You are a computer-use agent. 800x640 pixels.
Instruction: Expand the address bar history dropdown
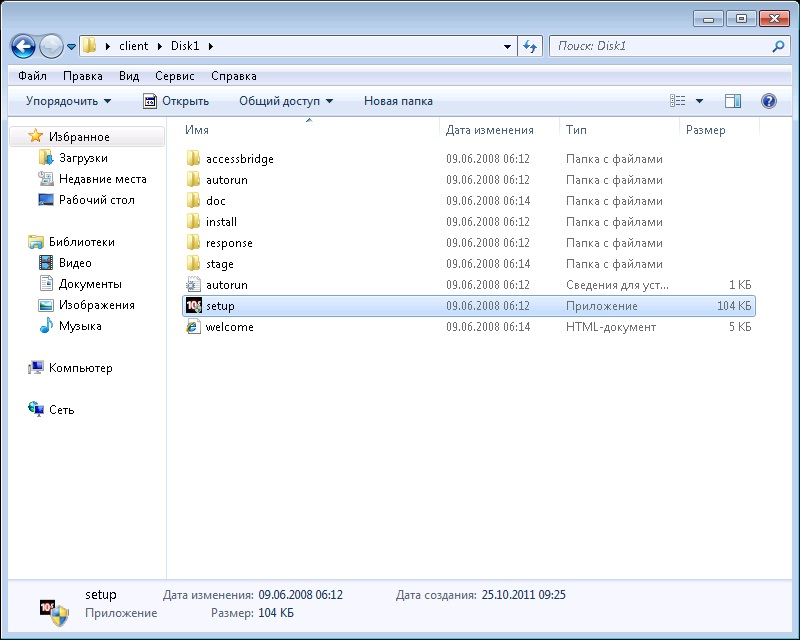[507, 46]
